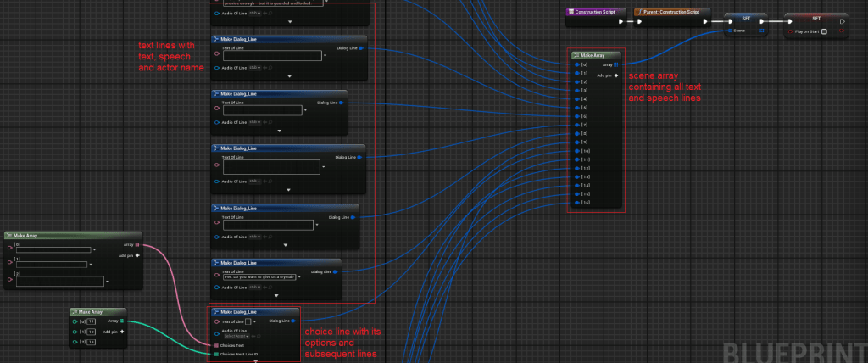Click the exec output pin of Play on Start SET node
Screen dimensions: 868x363
[840, 22]
